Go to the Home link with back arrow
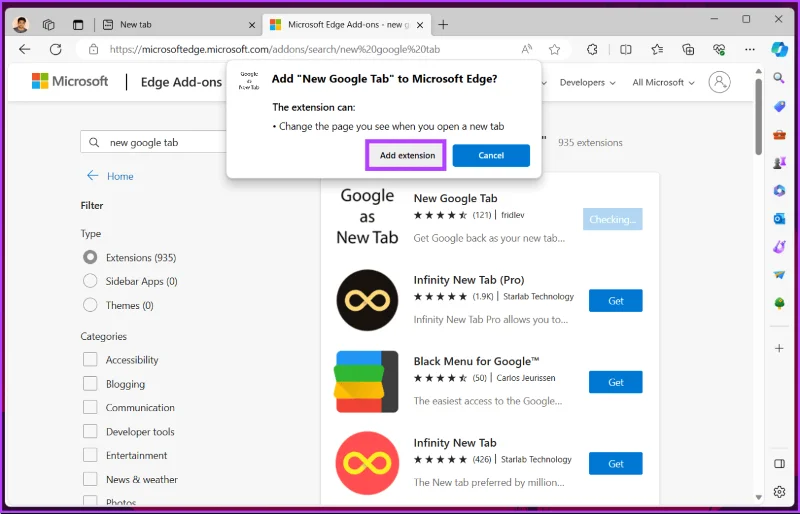Image resolution: width=800 pixels, height=514 pixels. 110,176
